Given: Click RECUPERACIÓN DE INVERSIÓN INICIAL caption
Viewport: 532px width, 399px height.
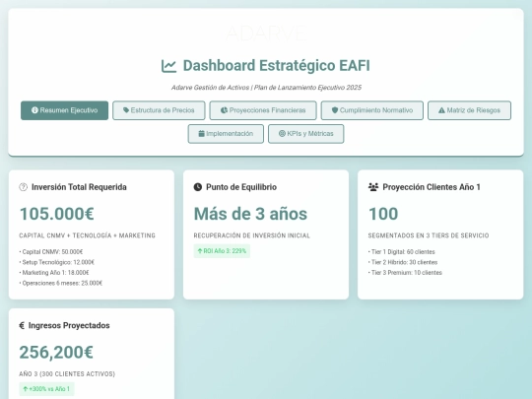Looking at the screenshot, I should [x=252, y=235].
